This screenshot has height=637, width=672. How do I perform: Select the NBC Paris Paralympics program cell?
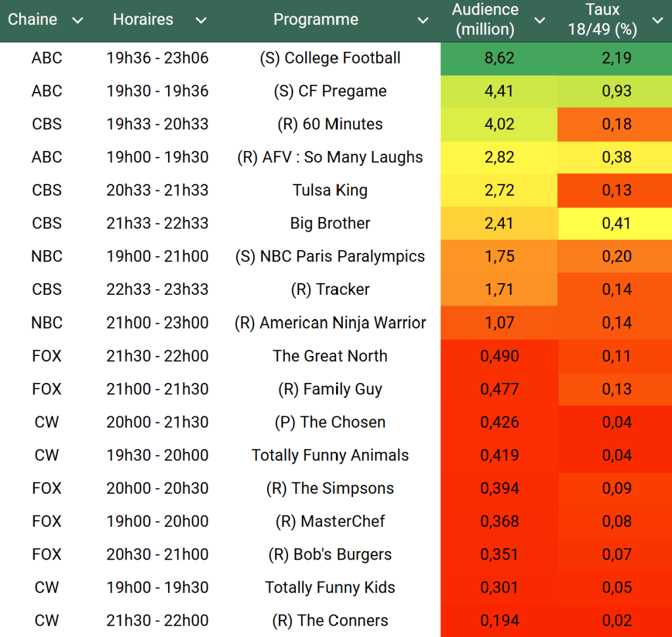(330, 256)
